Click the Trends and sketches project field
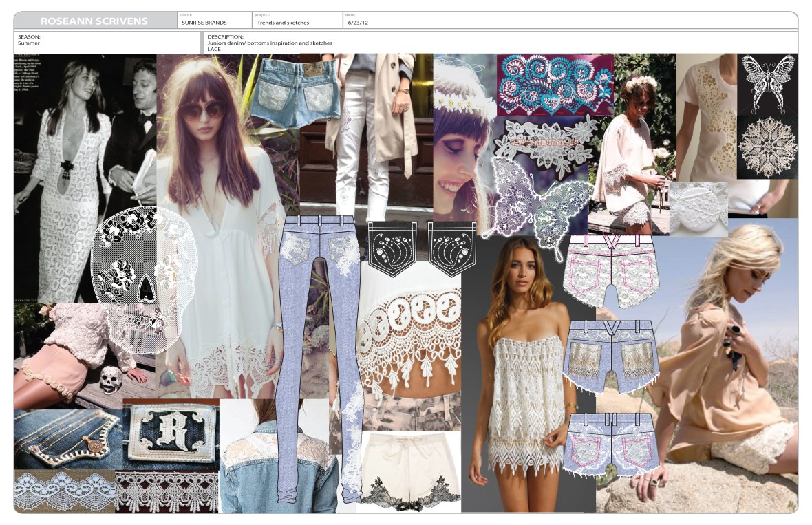Image resolution: width=812 pixels, height=525 pixels. coord(283,23)
